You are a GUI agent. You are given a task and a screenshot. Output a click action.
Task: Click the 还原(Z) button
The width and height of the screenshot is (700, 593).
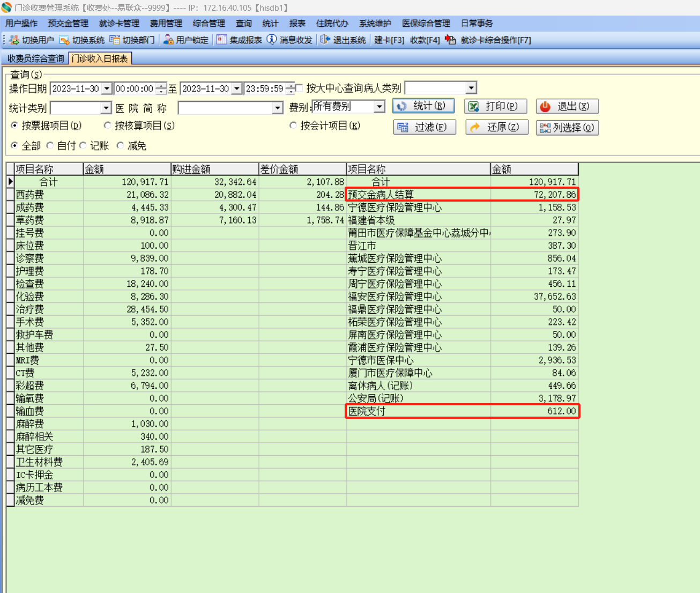pos(497,127)
